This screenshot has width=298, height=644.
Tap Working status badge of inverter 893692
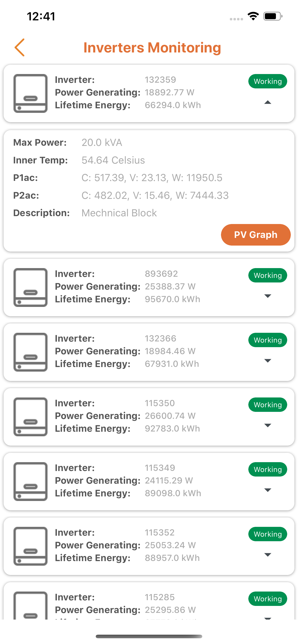coord(268,275)
